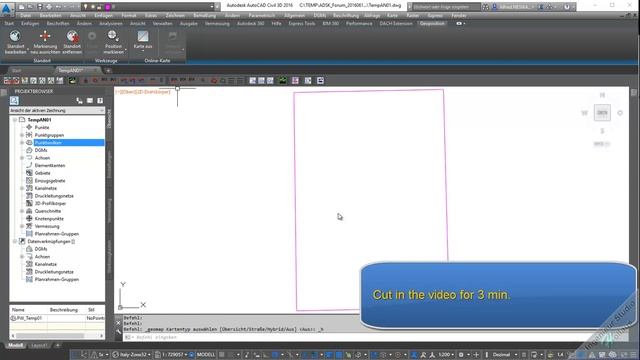Image resolution: width=640 pixels, height=360 pixels.
Task: Click the OBEN face of the ViewCube
Action: (602, 113)
